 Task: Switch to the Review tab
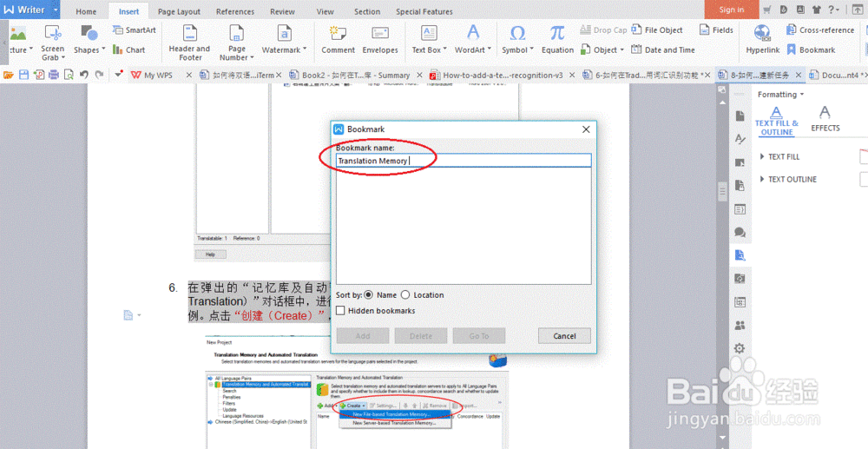click(282, 11)
